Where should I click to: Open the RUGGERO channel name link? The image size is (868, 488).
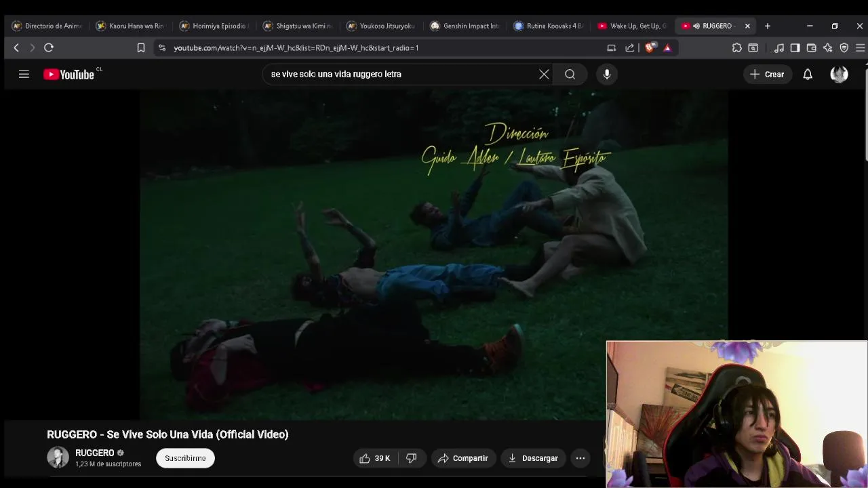pyautogui.click(x=95, y=453)
